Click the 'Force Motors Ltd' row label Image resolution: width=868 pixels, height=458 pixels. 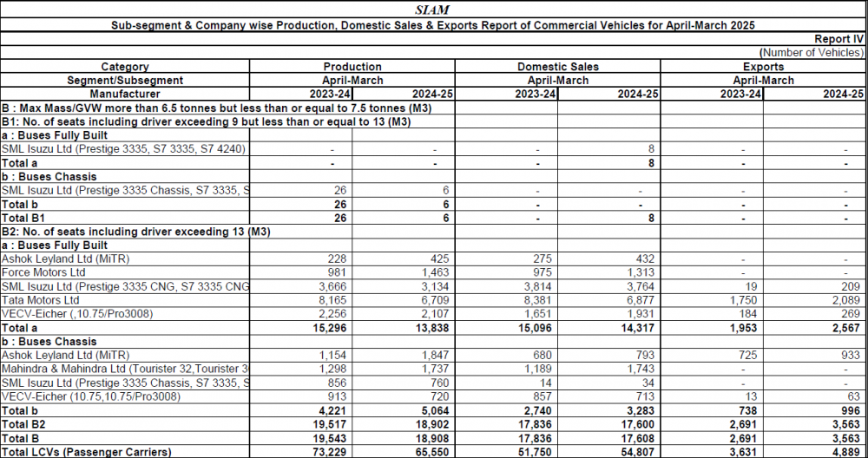(x=42, y=272)
